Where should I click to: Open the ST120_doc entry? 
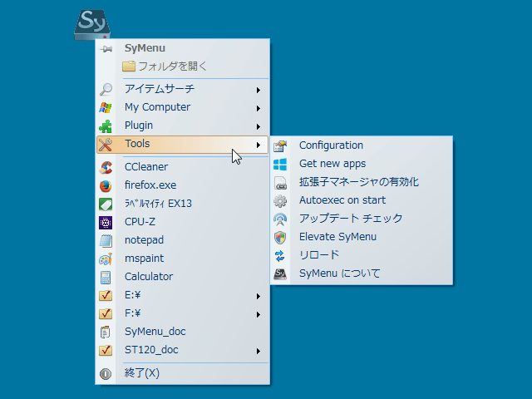point(183,351)
